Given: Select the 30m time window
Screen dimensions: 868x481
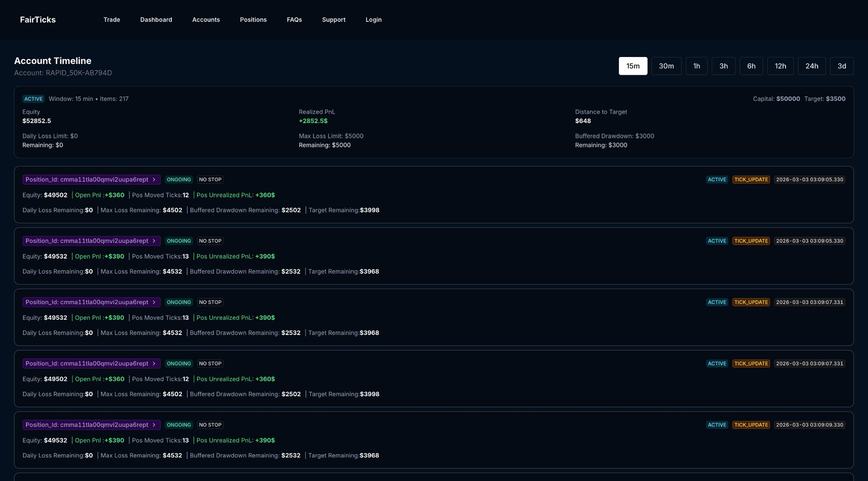Looking at the screenshot, I should (666, 66).
